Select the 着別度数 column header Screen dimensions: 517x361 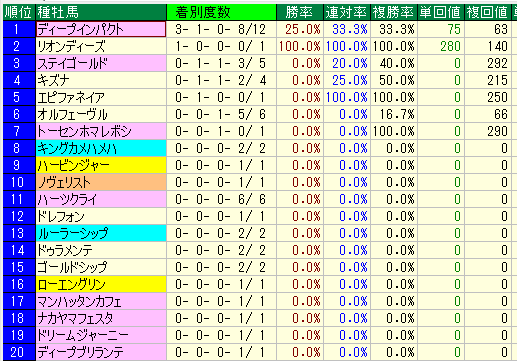[221, 12]
